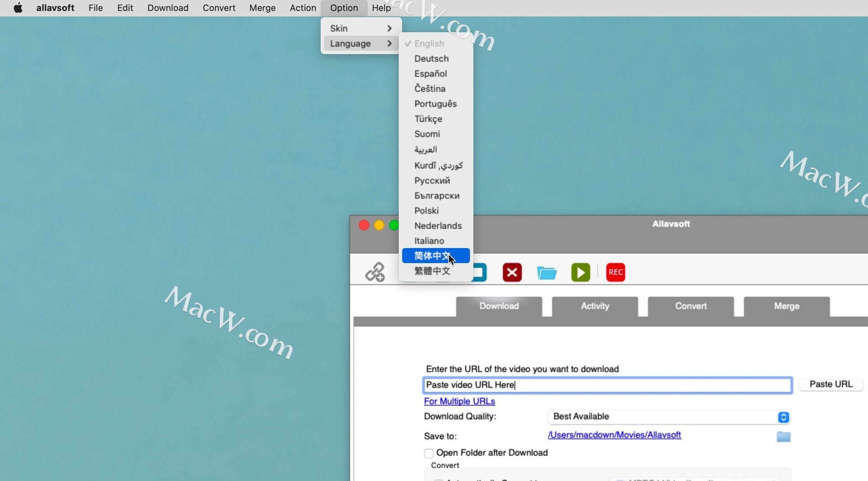This screenshot has height=481, width=868.
Task: Open the allavsoft application menu
Action: [x=55, y=8]
